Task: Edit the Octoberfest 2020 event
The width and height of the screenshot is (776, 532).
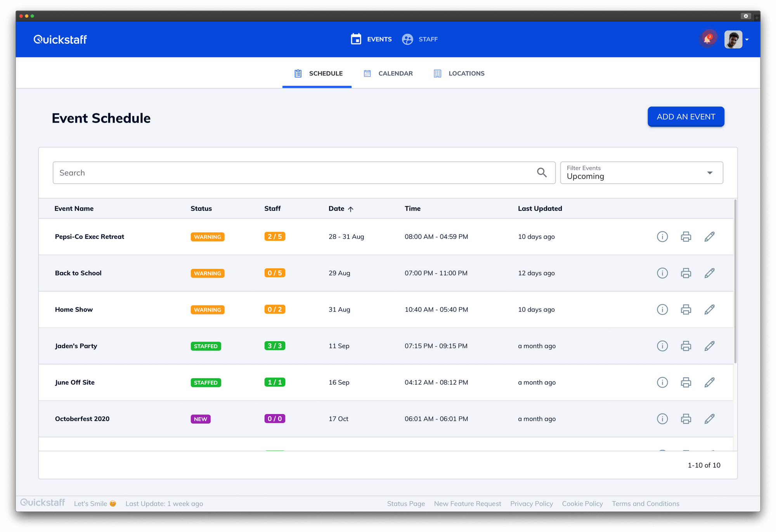Action: (x=710, y=419)
